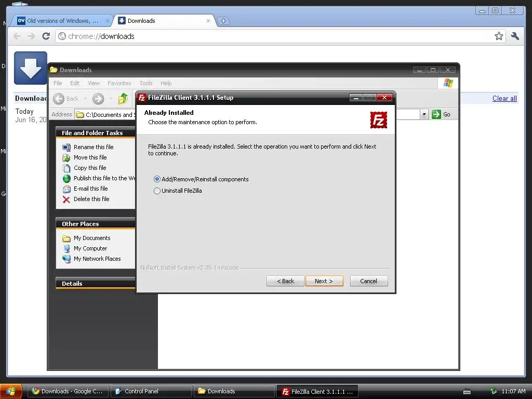Click red X Delete this file icon
This screenshot has width=532, height=399.
coord(66,199)
